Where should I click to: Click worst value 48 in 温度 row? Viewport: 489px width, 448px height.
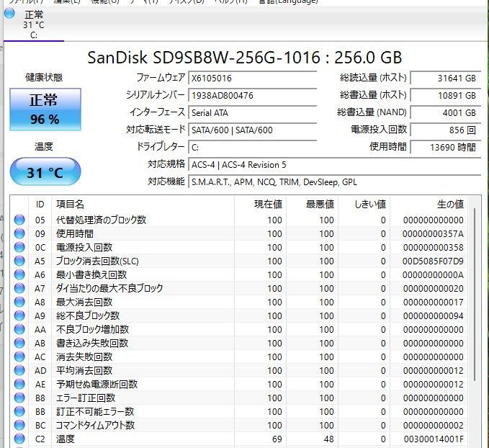[328, 439]
